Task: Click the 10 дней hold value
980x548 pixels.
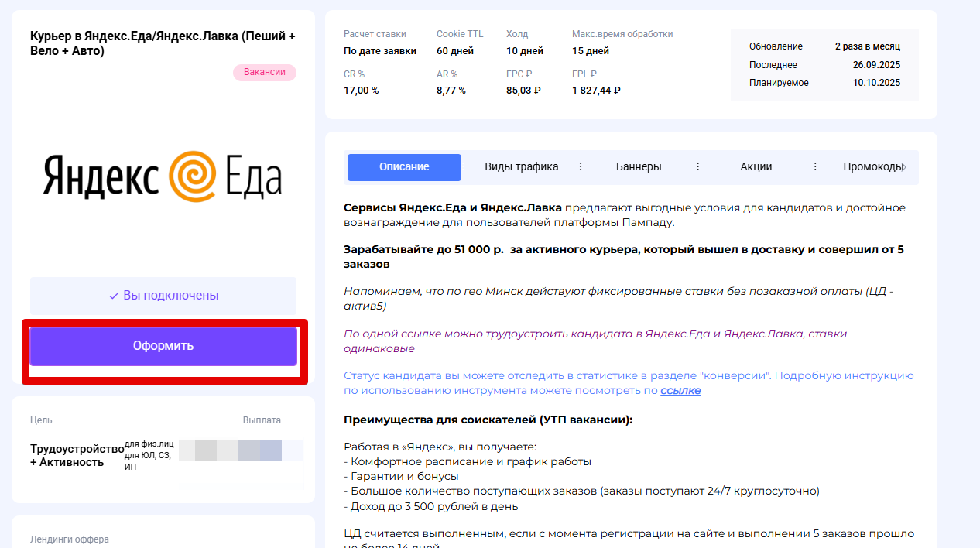Action: 525,51
